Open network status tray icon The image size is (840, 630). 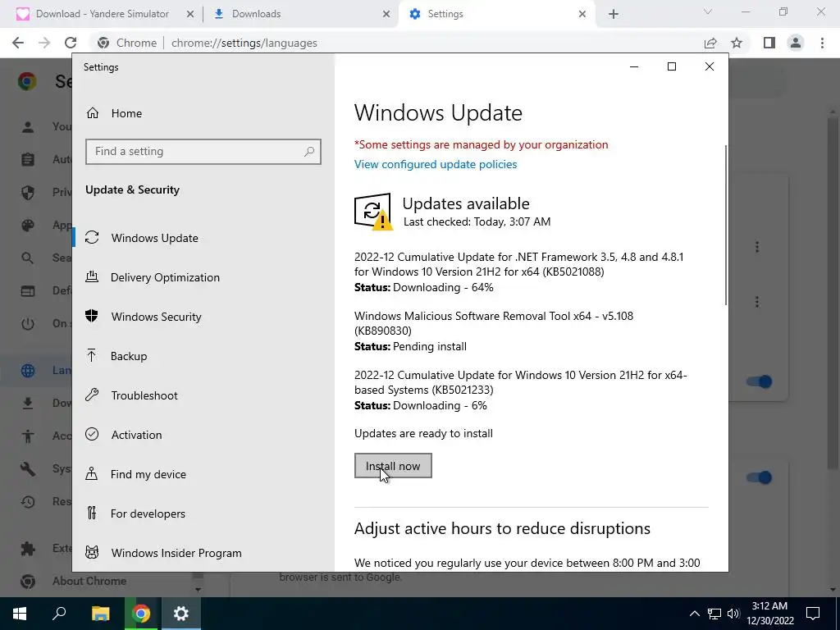coord(714,614)
